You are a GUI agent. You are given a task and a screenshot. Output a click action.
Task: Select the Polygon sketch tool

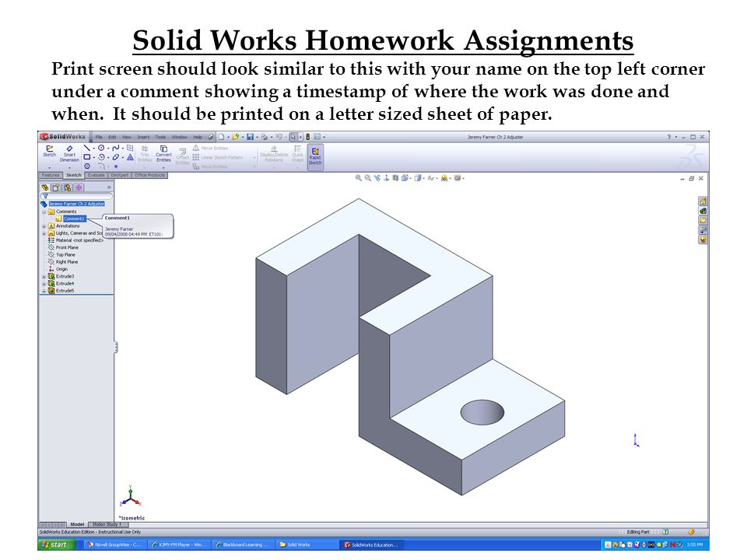(86, 166)
